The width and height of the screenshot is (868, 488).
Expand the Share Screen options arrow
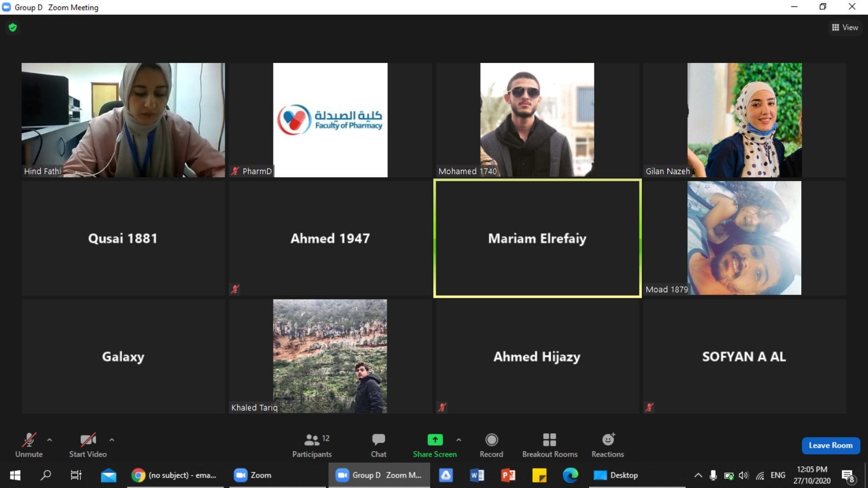pyautogui.click(x=459, y=440)
